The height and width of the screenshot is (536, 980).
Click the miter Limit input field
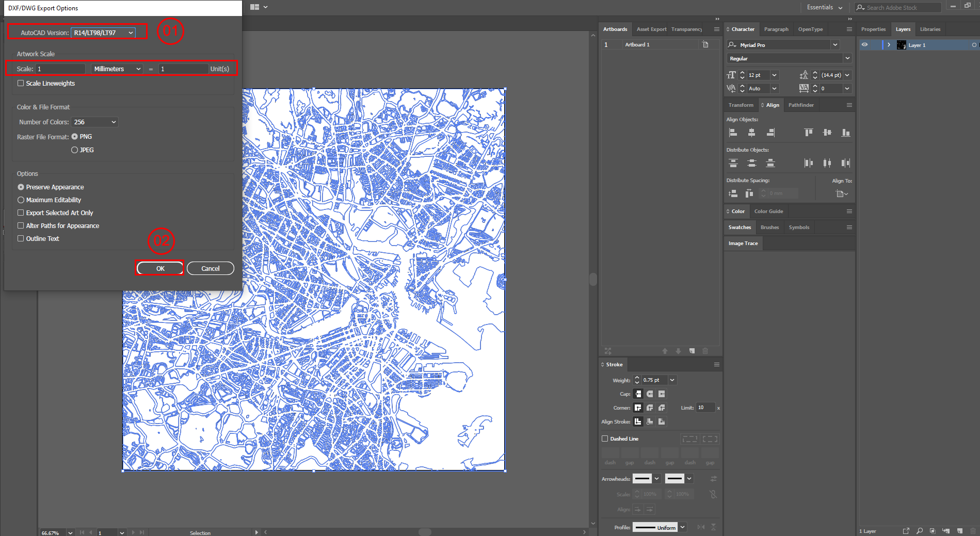click(705, 407)
